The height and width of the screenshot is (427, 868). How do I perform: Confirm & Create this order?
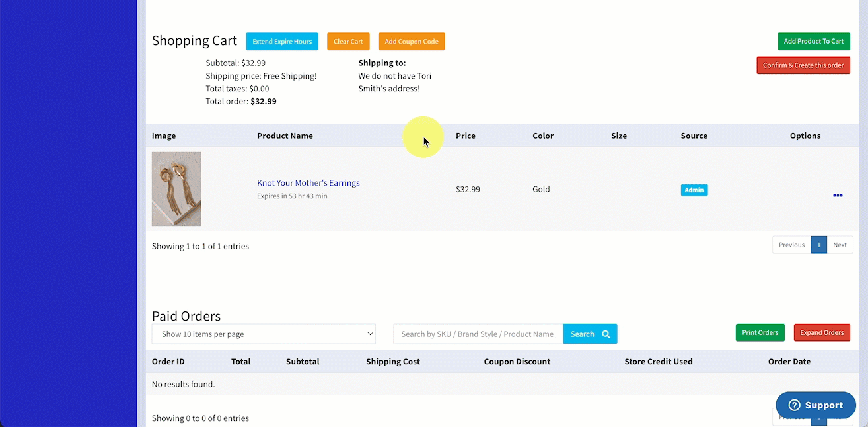(803, 65)
